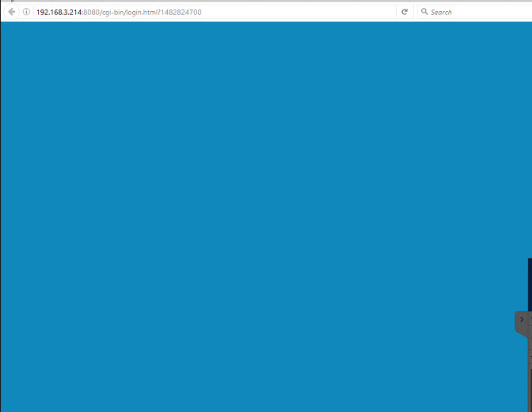
Task: Select the address bar URL field
Action: (214, 12)
